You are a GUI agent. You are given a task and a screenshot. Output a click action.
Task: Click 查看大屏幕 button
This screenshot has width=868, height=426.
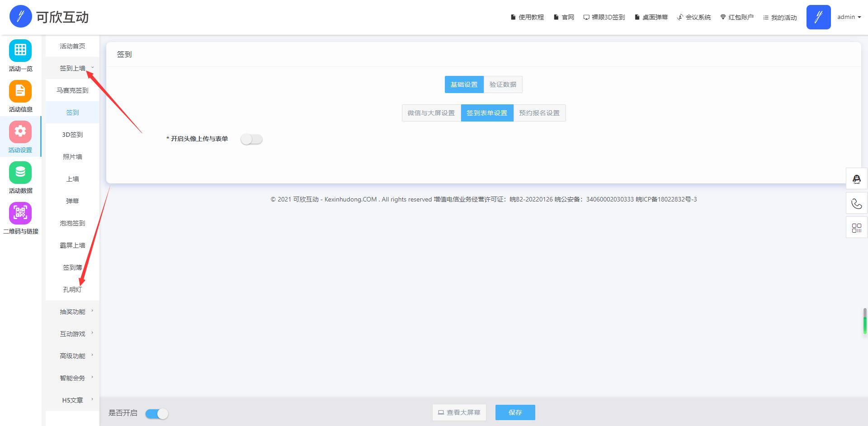point(459,412)
